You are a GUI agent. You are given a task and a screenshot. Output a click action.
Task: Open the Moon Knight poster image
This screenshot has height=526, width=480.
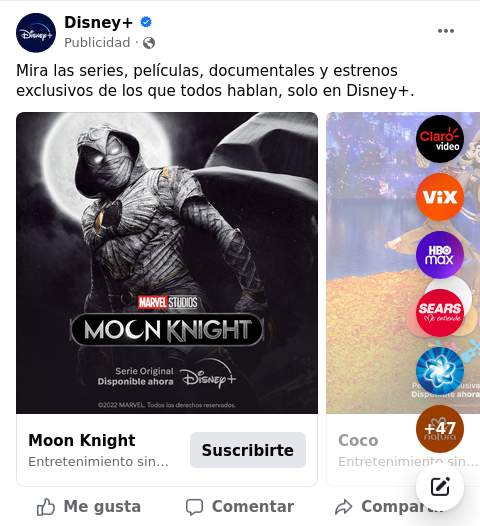(167, 263)
